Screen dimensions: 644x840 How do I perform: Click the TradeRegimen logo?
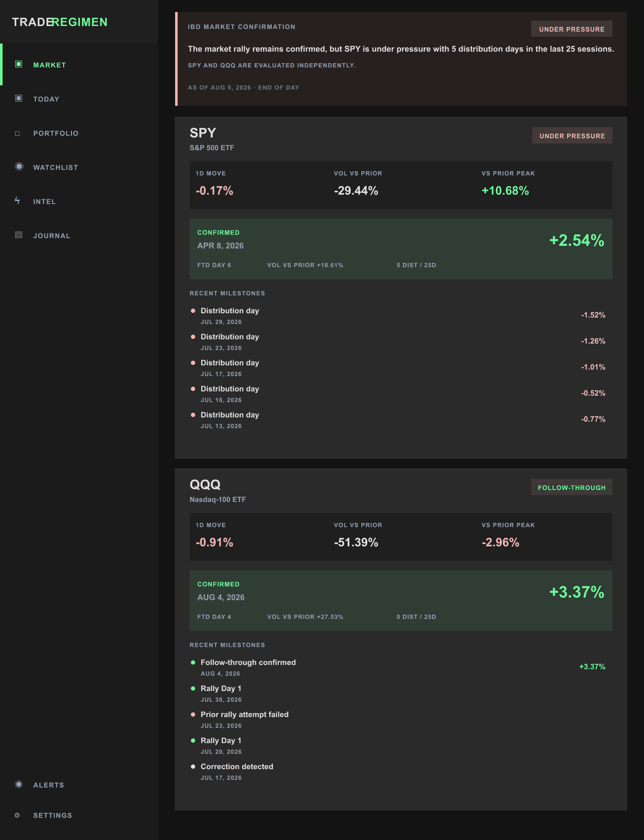point(60,22)
